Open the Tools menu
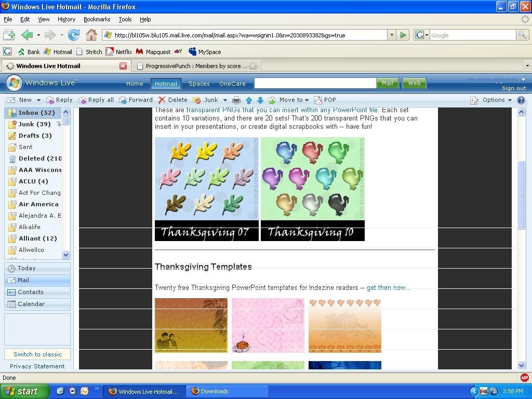Viewport: 532px width, 399px height. 125,19
